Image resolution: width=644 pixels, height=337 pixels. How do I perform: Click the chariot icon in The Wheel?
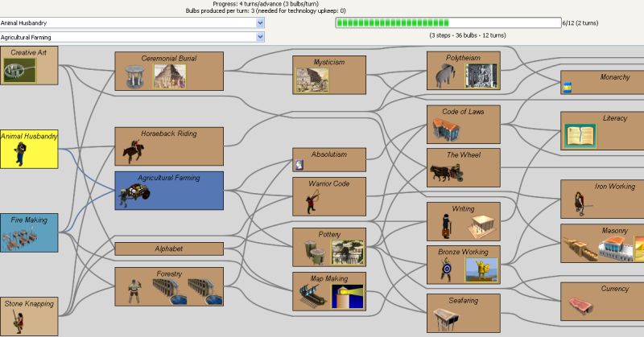445,173
